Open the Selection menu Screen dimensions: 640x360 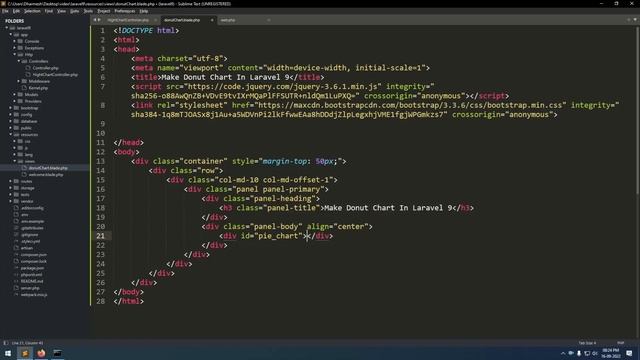(x=32, y=11)
